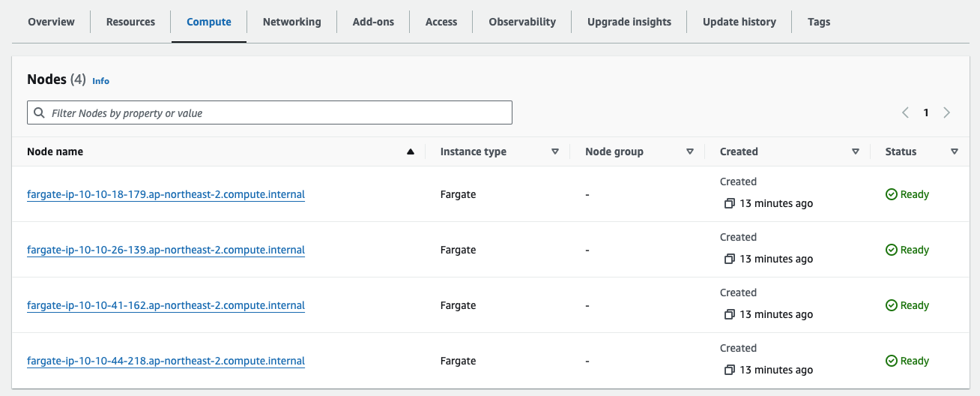The width and height of the screenshot is (980, 396).
Task: Open node fargate-ip-10-10-44-218 link
Action: 166,361
